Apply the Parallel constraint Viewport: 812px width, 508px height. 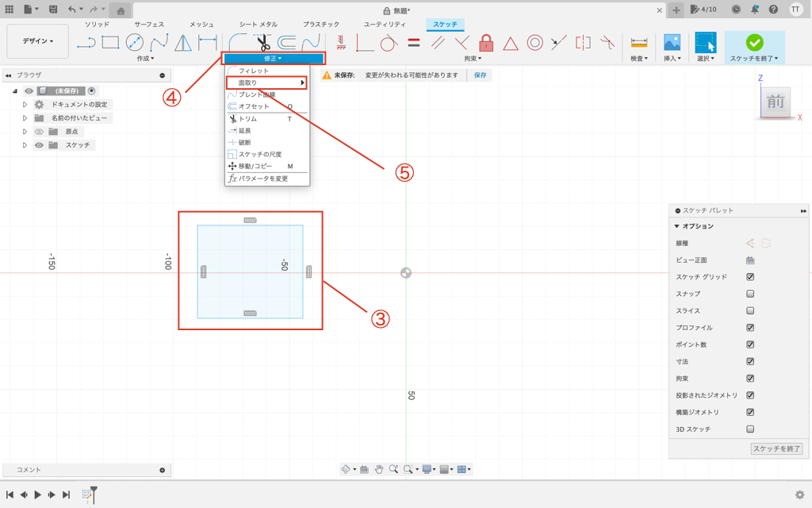point(438,43)
